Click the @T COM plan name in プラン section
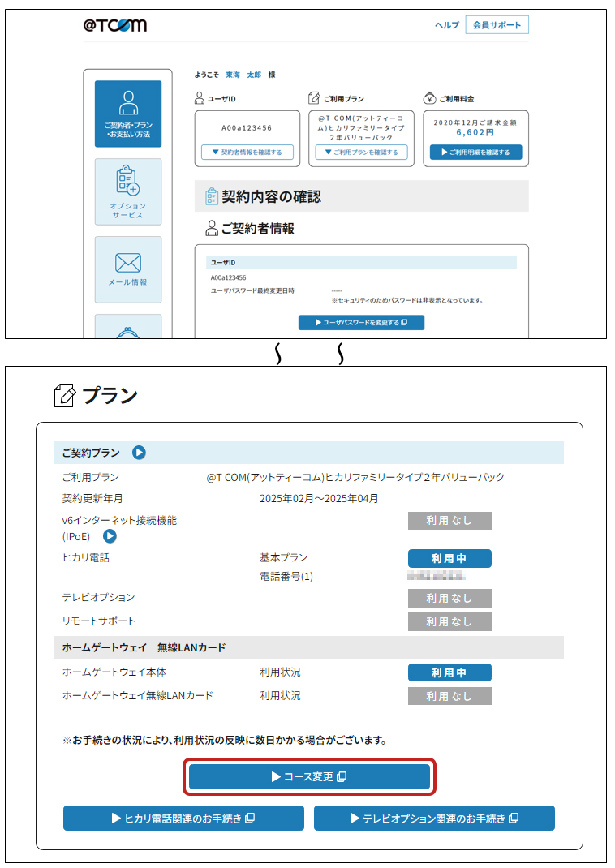This screenshot has height=868, width=615. [x=355, y=477]
